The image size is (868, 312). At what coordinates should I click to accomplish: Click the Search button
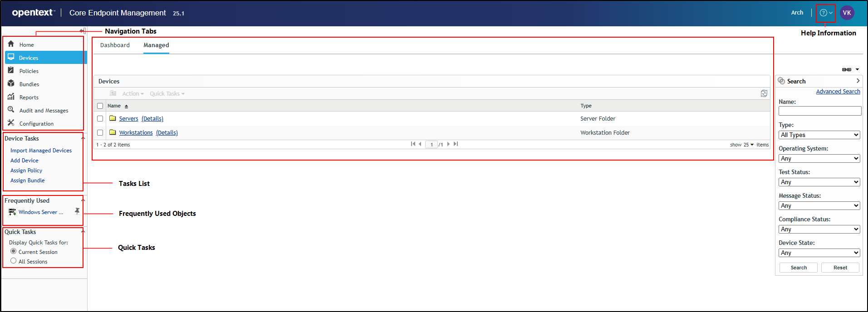point(799,268)
